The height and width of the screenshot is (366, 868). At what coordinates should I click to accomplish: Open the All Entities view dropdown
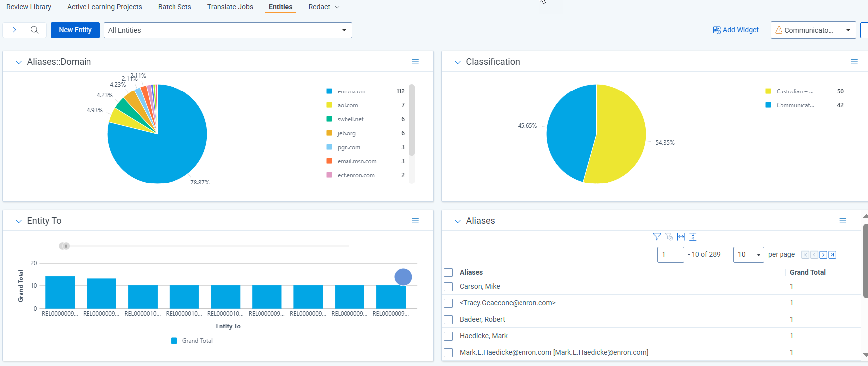tap(228, 30)
